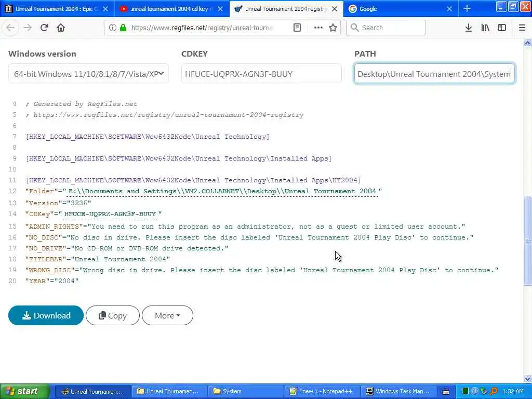Click the green system tray icon

(x=465, y=391)
